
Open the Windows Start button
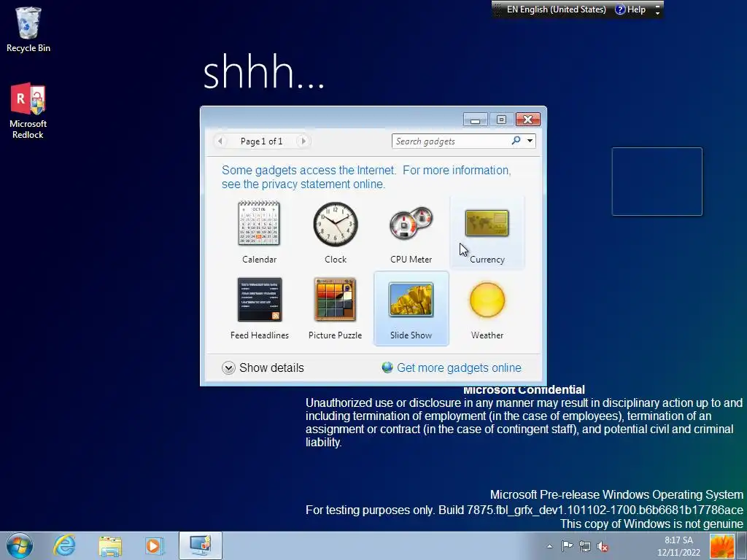(x=20, y=545)
